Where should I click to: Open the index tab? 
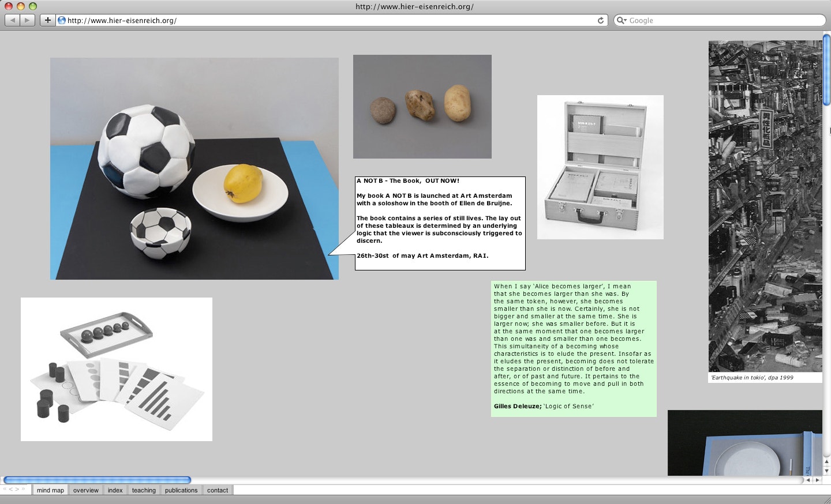pos(115,490)
